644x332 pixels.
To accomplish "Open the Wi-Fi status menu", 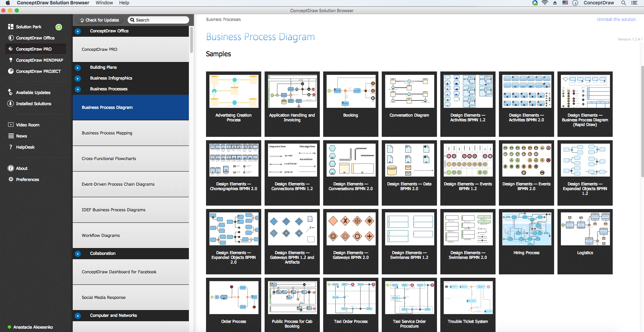I will pyautogui.click(x=545, y=3).
